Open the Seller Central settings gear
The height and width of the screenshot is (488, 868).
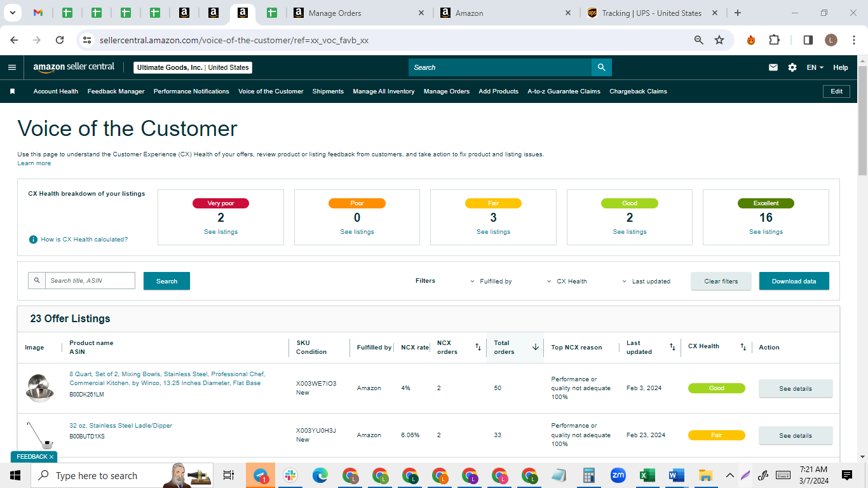792,67
